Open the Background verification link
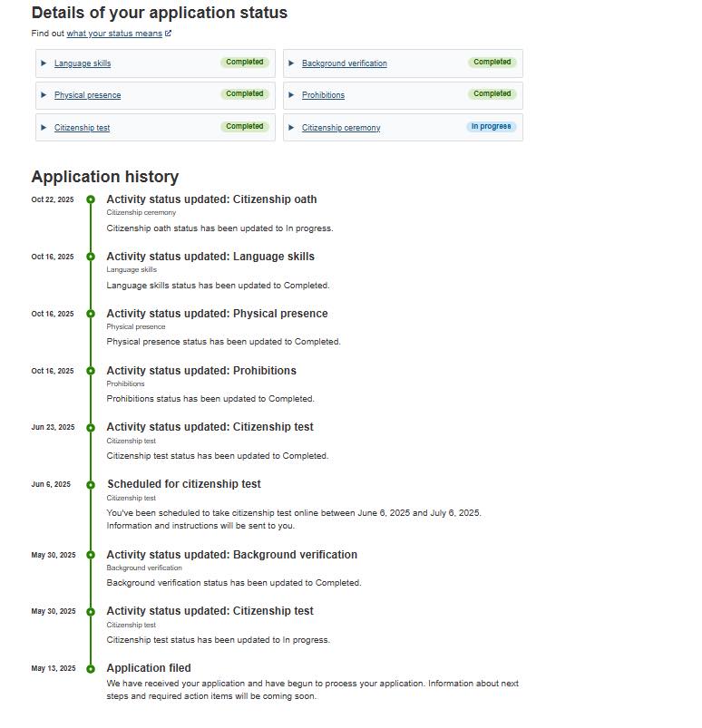The width and height of the screenshot is (702, 728). click(x=345, y=63)
